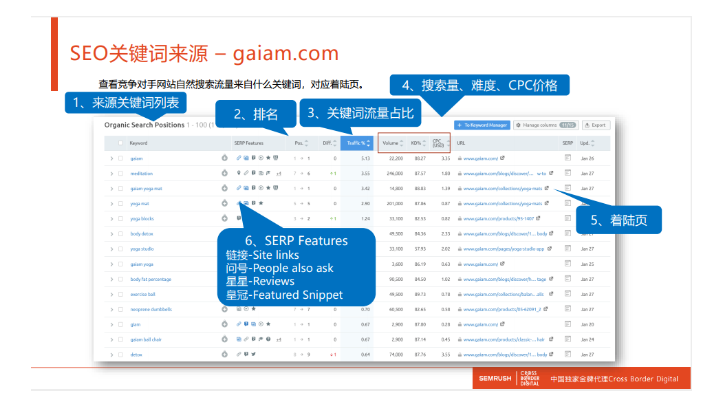
Task: Click the To Keyword Manager button
Action: click(x=482, y=125)
